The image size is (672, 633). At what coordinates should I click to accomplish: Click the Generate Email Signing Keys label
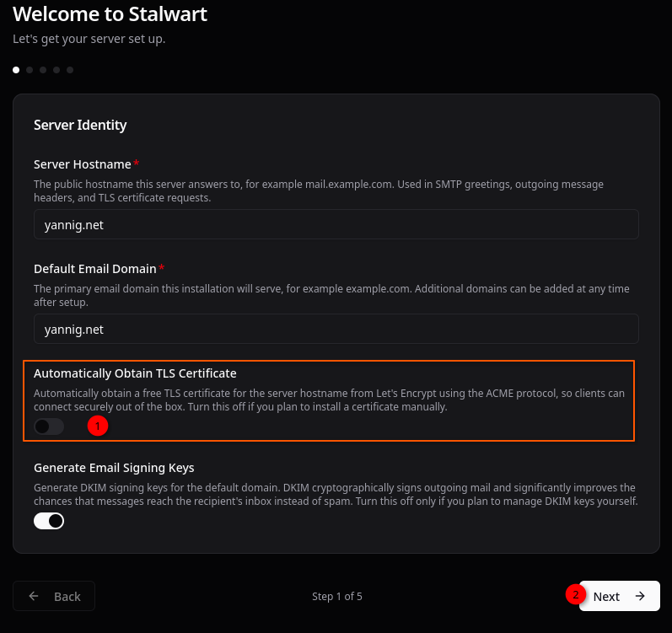pos(114,467)
